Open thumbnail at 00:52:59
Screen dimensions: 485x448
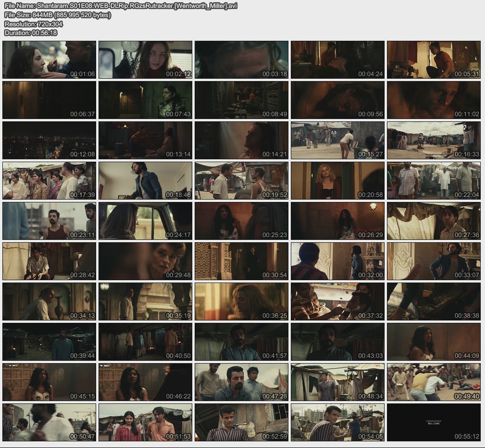(242, 422)
